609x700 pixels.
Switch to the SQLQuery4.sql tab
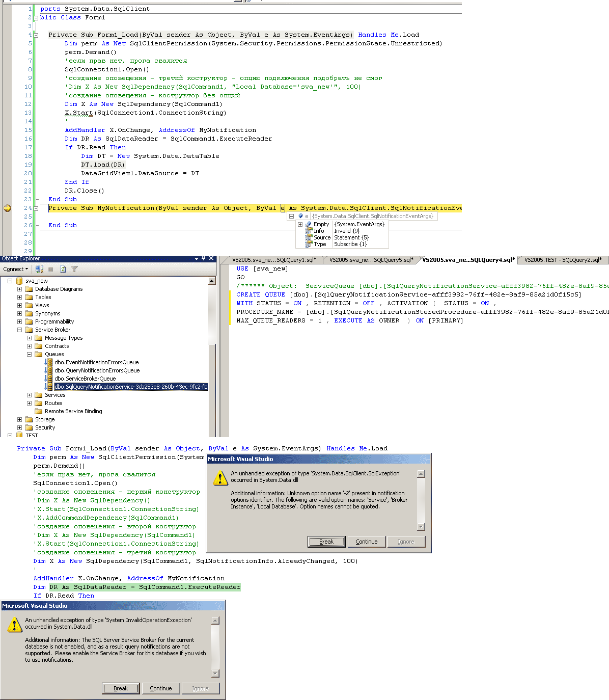coord(468,260)
